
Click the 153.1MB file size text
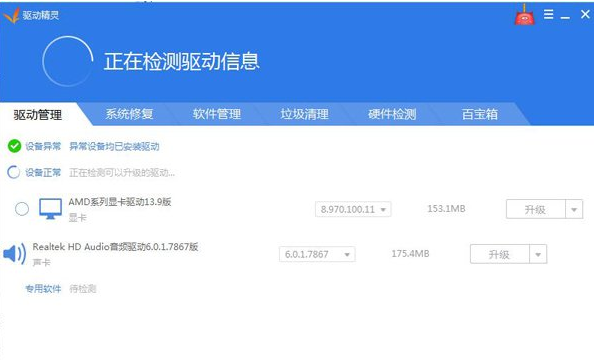[x=446, y=209]
